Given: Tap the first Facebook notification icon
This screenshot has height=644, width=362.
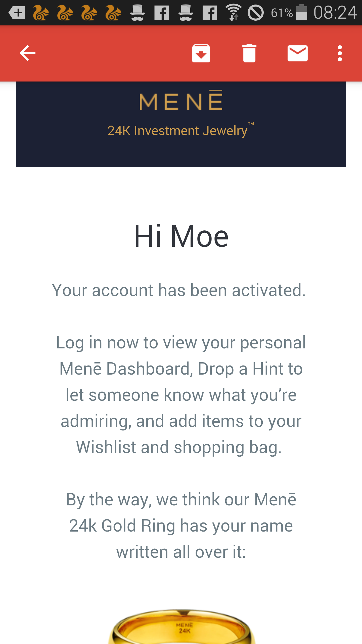Looking at the screenshot, I should 161,13.
